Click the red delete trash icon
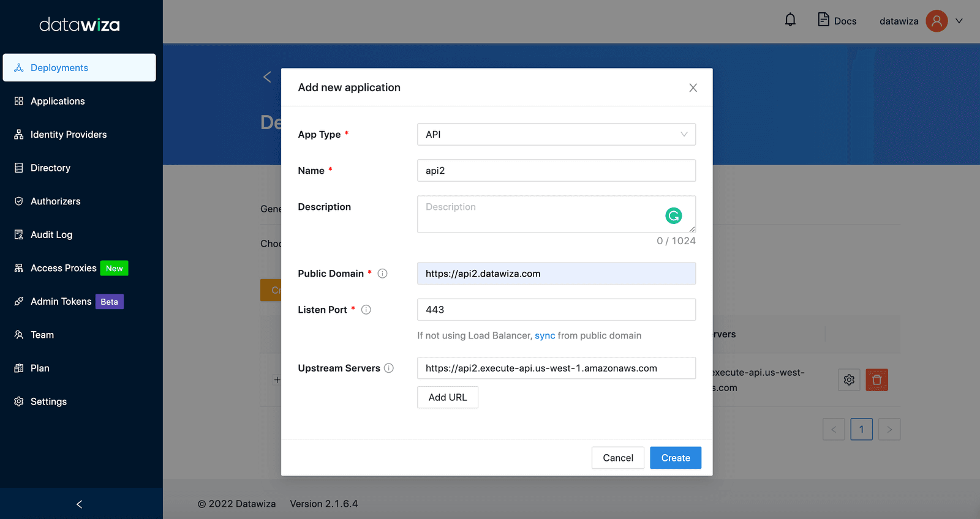980x519 pixels. tap(876, 380)
